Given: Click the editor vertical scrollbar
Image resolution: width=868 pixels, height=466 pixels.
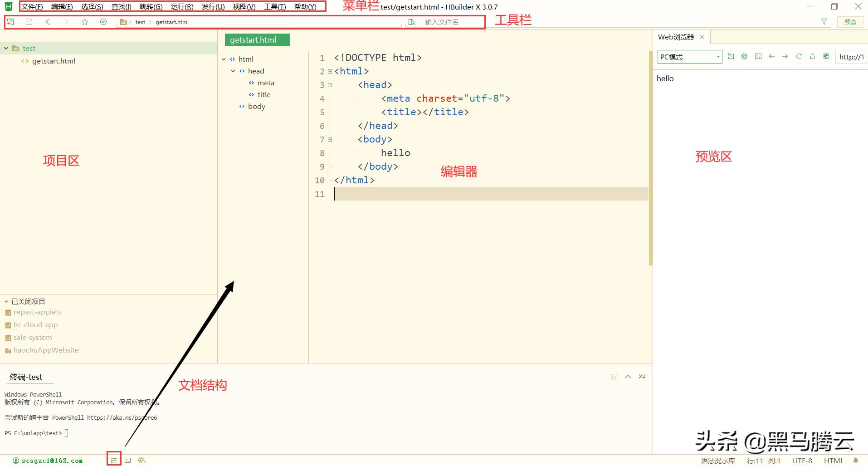Looking at the screenshot, I should pyautogui.click(x=650, y=159).
